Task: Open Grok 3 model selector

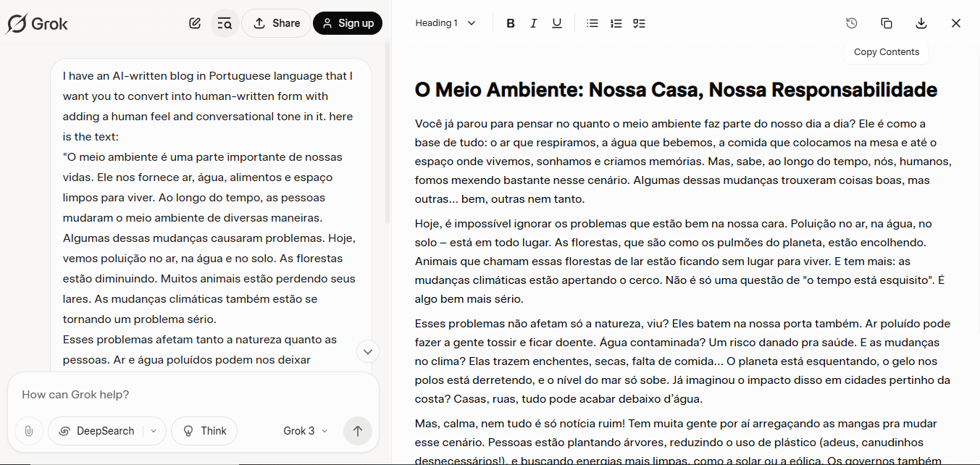Action: pyautogui.click(x=305, y=431)
